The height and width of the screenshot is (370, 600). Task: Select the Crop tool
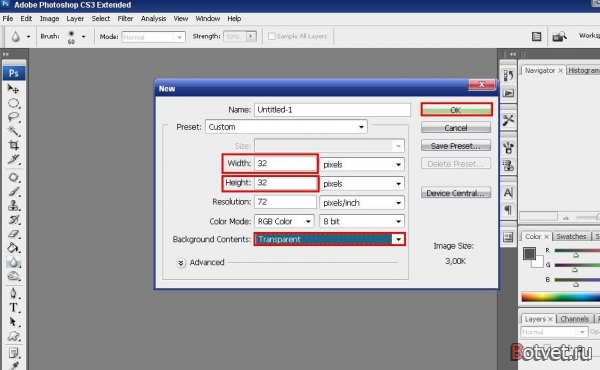13,145
